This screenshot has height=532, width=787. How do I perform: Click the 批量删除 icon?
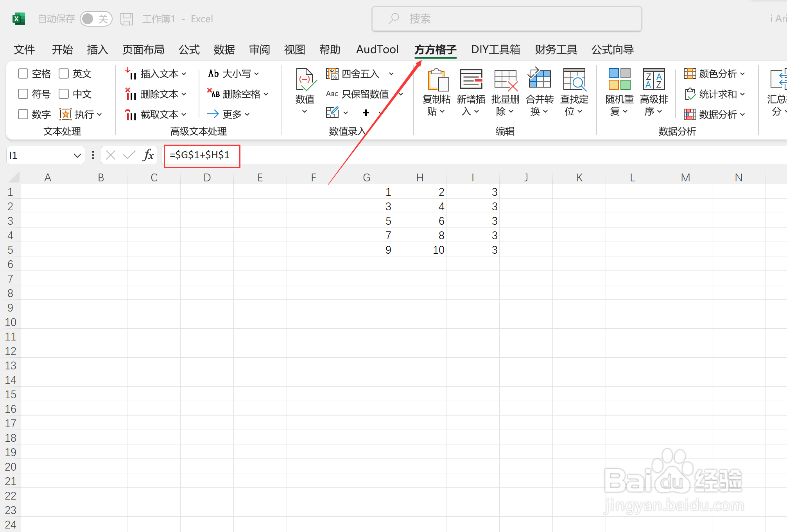[505, 80]
